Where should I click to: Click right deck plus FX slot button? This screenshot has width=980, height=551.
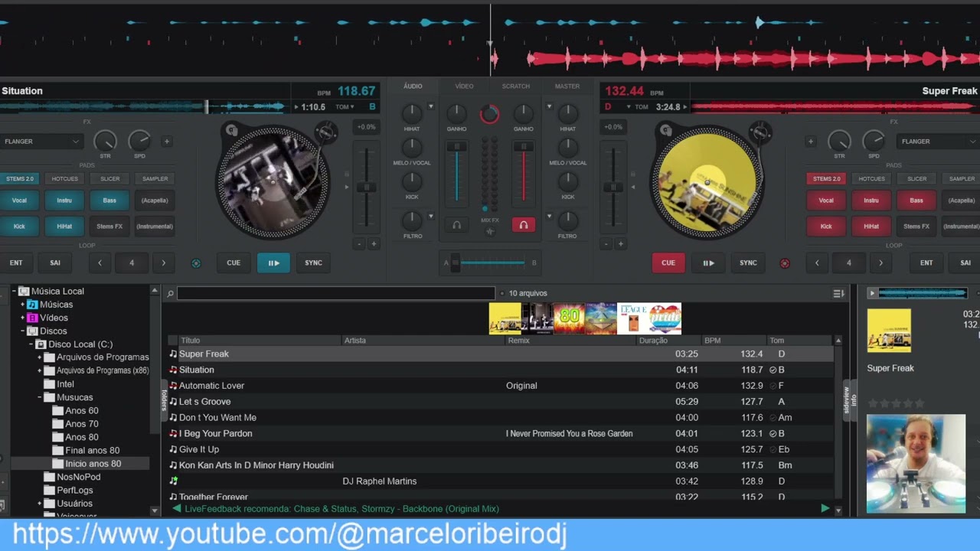click(810, 141)
